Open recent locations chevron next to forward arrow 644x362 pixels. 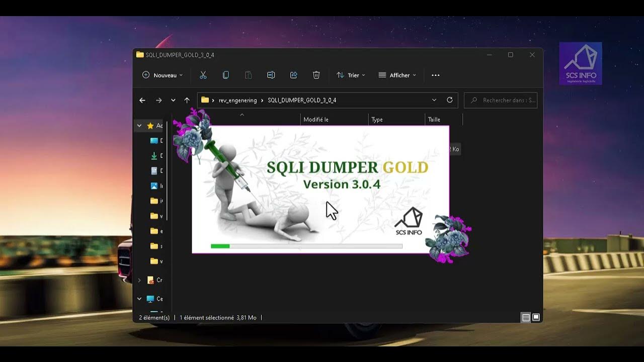(173, 100)
